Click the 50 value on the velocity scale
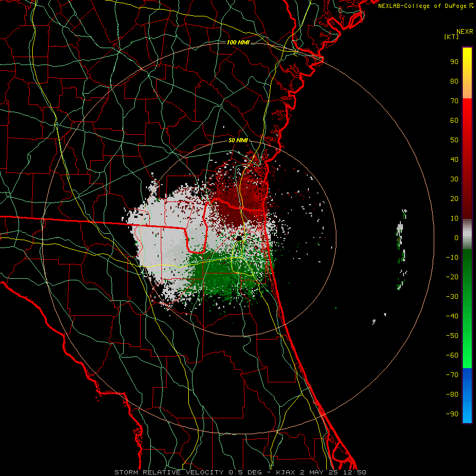Screen dimensions: 476x476 (x=454, y=140)
